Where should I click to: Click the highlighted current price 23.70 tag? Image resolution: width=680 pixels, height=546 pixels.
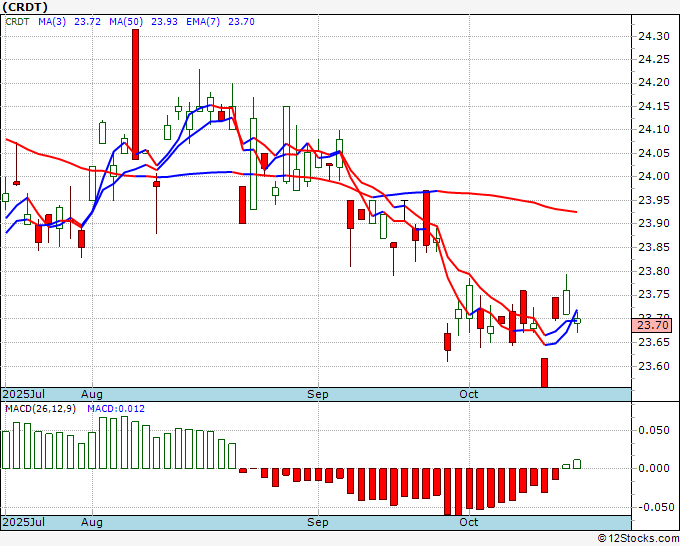pyautogui.click(x=652, y=325)
